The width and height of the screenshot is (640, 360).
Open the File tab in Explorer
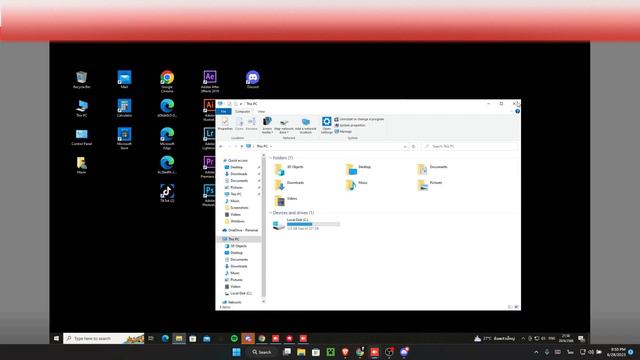[x=224, y=111]
